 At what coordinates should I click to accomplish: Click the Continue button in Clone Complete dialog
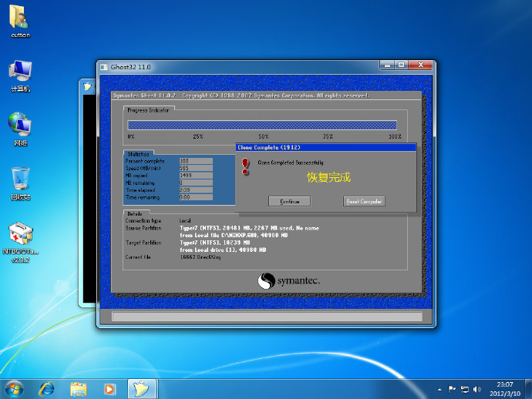point(289,201)
